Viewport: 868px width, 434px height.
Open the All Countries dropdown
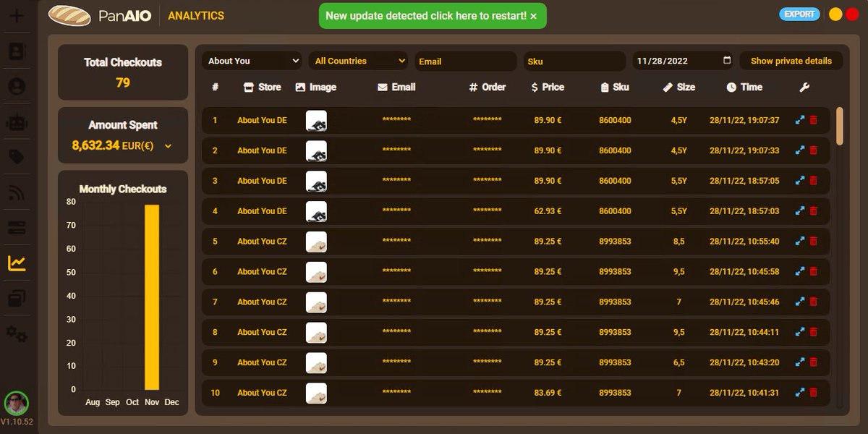[x=359, y=61]
